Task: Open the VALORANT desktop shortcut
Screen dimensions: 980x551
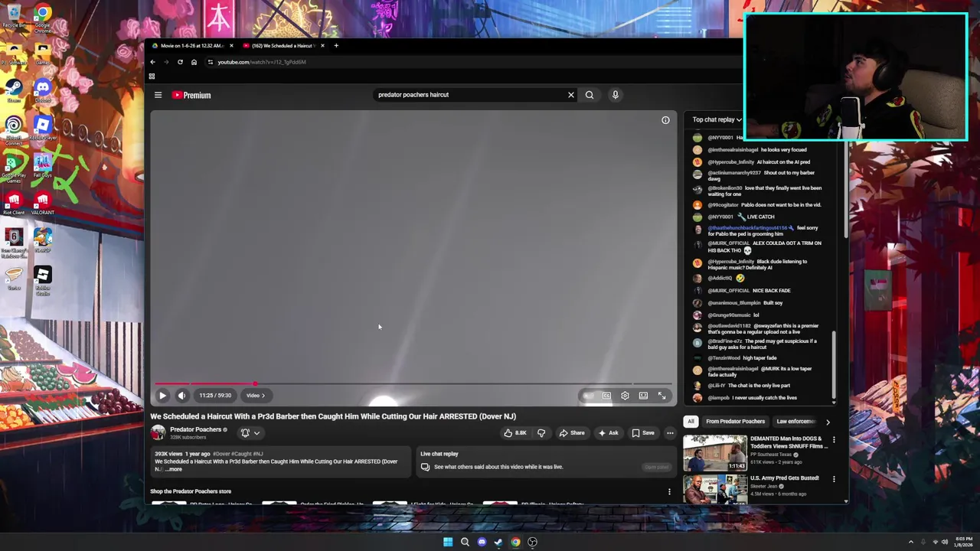Action: (x=43, y=203)
